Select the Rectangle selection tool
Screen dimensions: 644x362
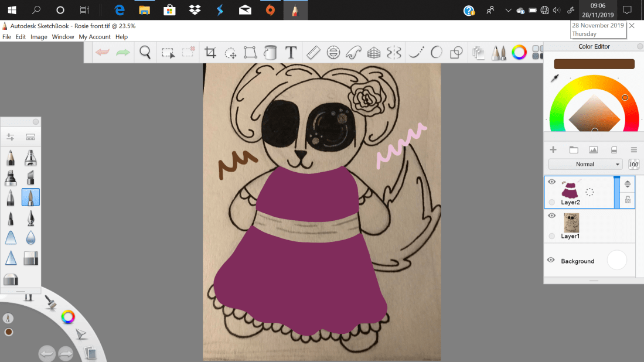coord(168,53)
